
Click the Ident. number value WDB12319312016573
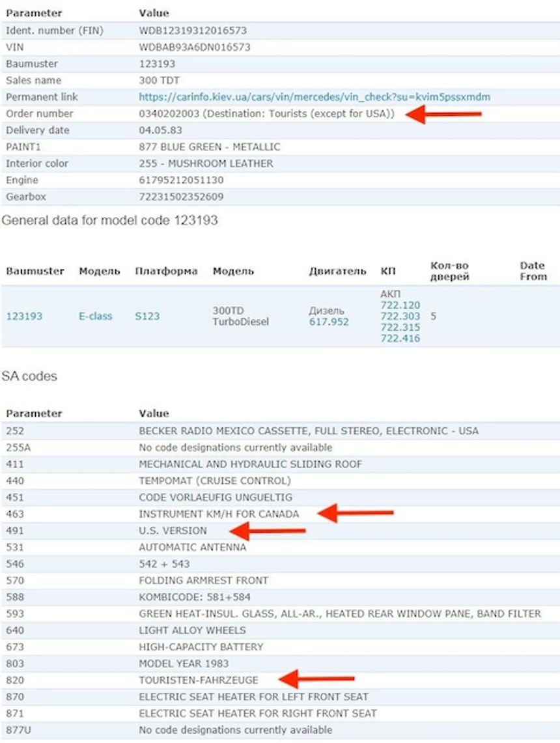click(193, 31)
